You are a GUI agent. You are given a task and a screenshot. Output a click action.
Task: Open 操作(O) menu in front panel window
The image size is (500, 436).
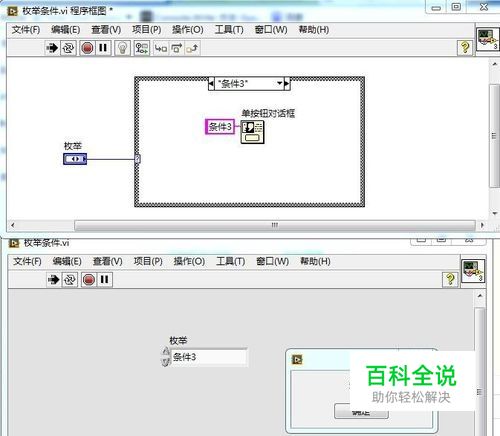pyautogui.click(x=189, y=261)
